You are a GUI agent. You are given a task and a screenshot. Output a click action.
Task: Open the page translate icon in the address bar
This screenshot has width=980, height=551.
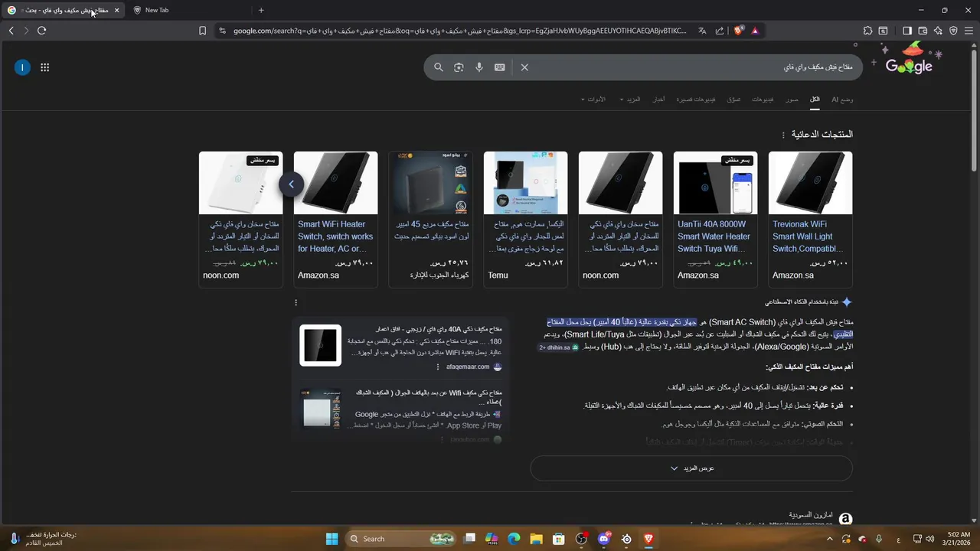(x=702, y=31)
